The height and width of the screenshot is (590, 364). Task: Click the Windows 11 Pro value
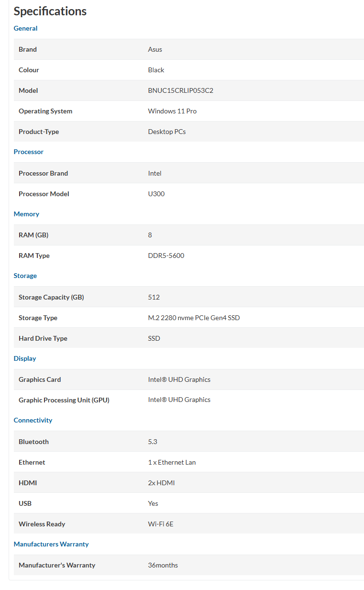coord(172,111)
